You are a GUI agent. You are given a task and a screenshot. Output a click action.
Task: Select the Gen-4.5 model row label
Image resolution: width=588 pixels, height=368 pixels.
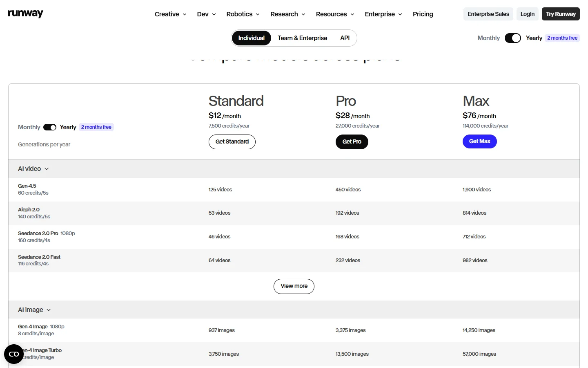tap(27, 186)
